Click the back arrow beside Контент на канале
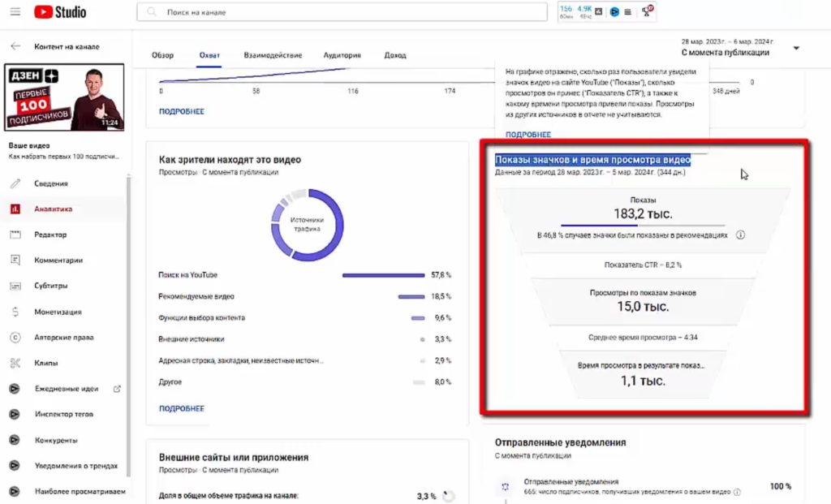831x504 pixels. [16, 47]
